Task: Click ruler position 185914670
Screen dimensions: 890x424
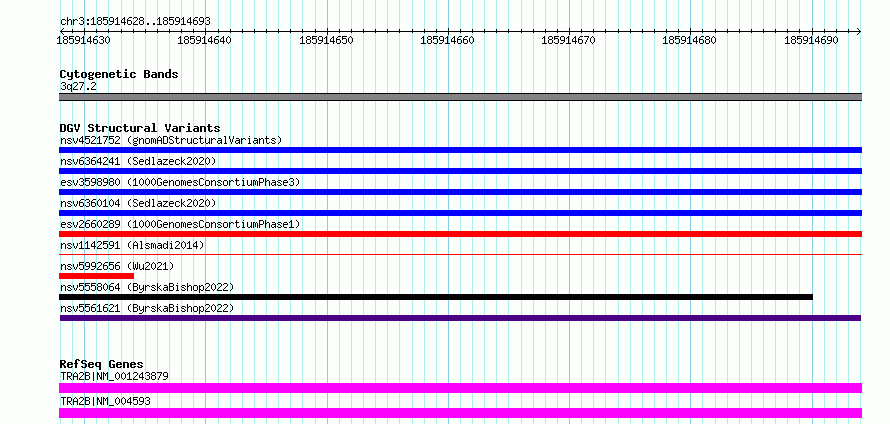Action: click(569, 40)
